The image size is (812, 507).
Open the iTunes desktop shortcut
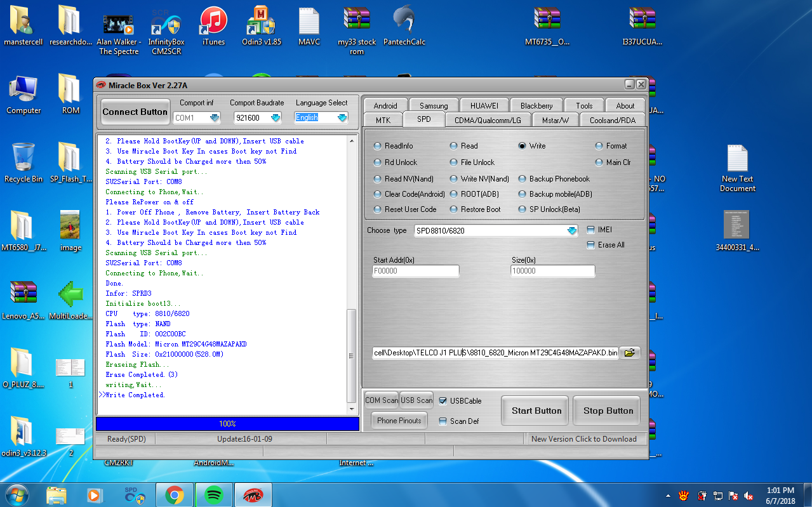coord(213,27)
